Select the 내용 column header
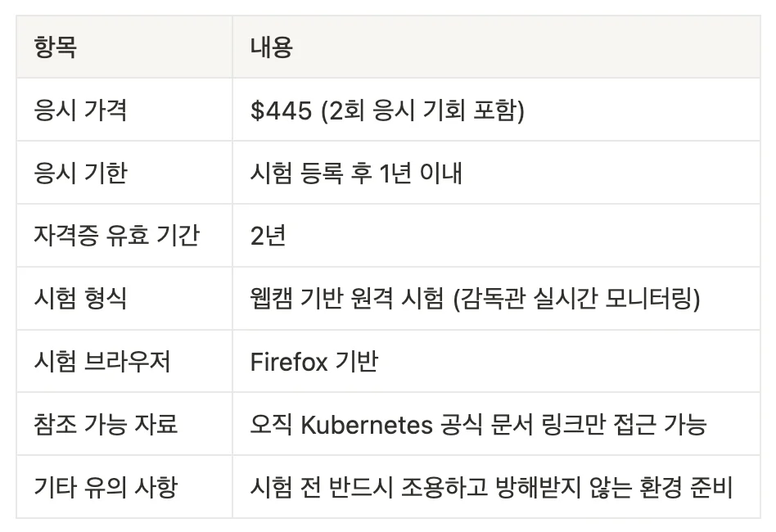The width and height of the screenshot is (776, 532). [x=272, y=47]
